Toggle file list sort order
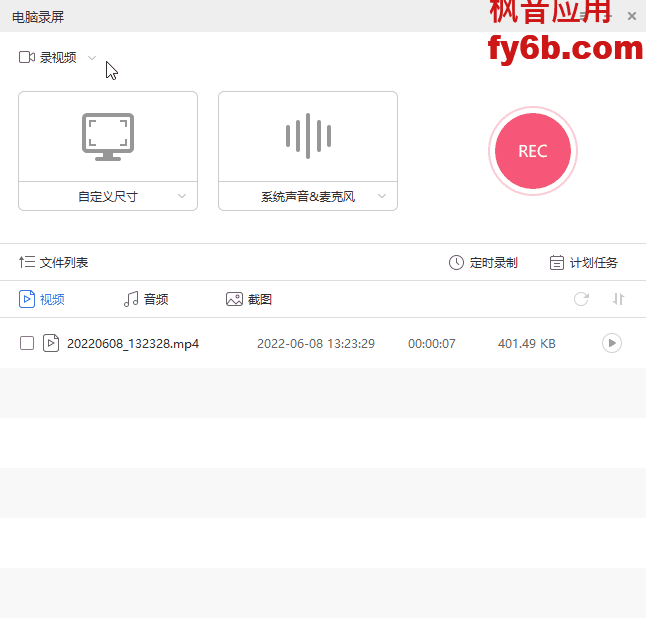Viewport: 646px width, 637px height. point(618,299)
